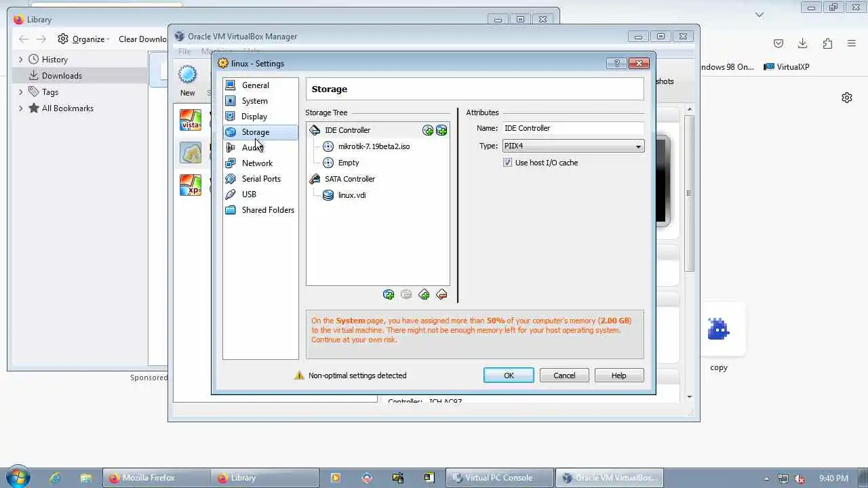Expand the Tags node in Library
This screenshot has width=868, height=488.
tap(20, 92)
